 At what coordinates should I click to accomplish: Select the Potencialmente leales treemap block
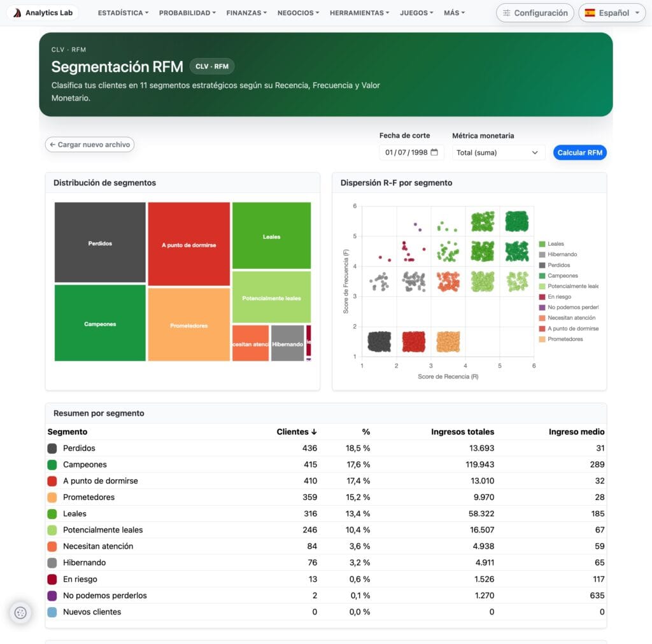(271, 297)
